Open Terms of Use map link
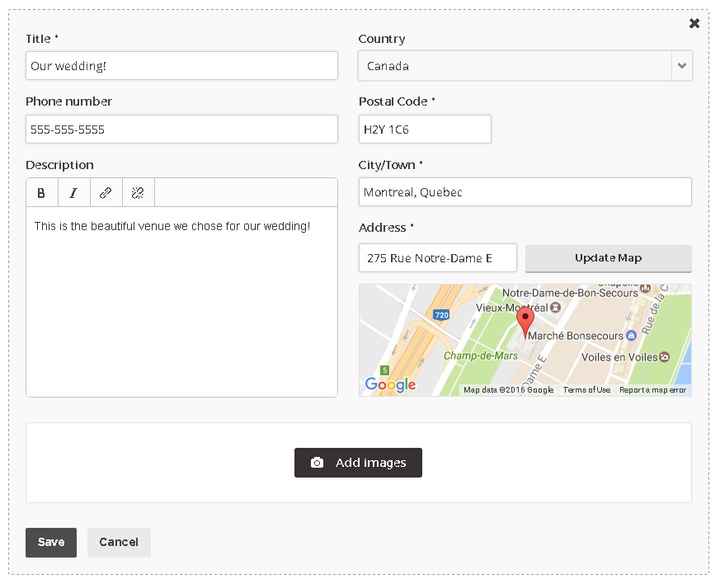Viewport: 720px width, 583px height. pyautogui.click(x=586, y=390)
